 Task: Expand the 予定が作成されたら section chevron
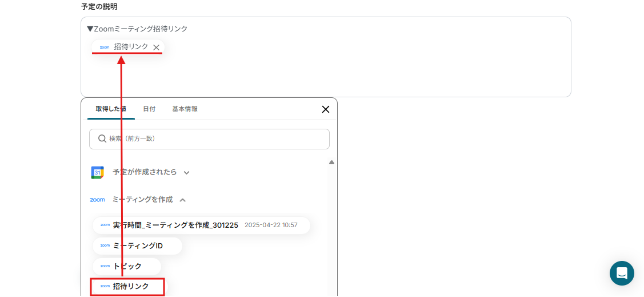point(186,173)
